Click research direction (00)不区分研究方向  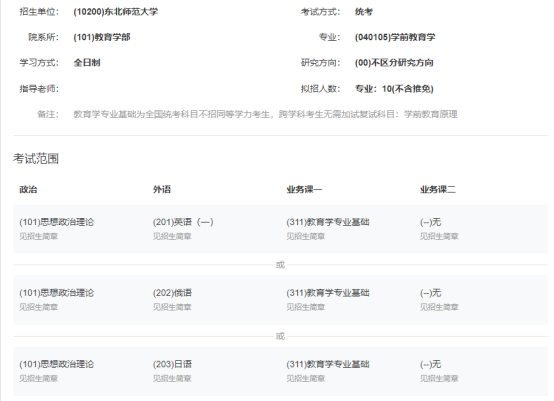pos(394,63)
